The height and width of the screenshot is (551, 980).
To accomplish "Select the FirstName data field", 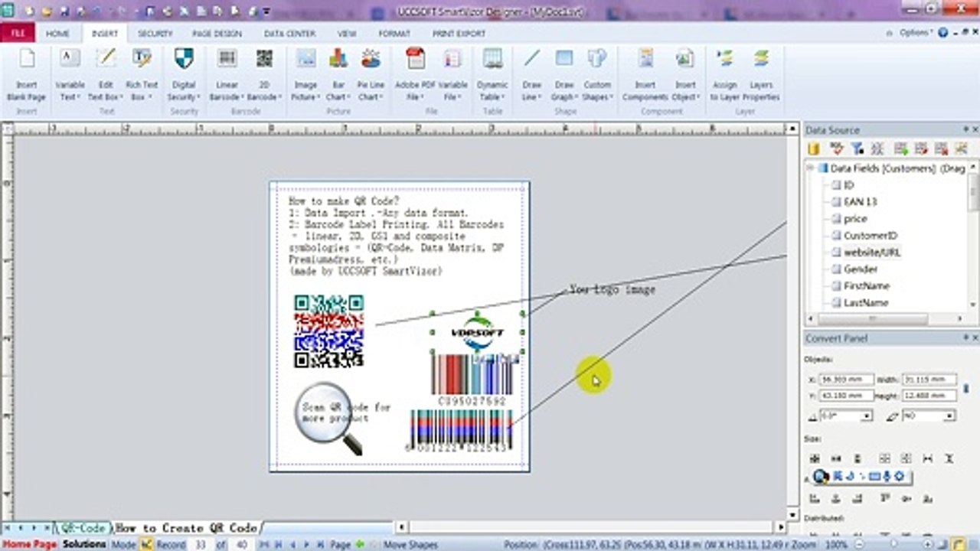I will [x=866, y=286].
